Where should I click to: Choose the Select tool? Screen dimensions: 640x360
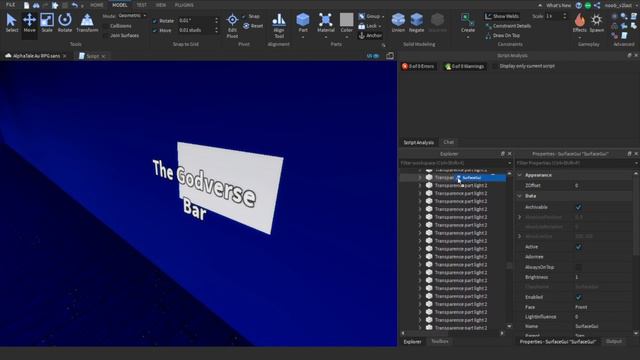click(x=11, y=22)
